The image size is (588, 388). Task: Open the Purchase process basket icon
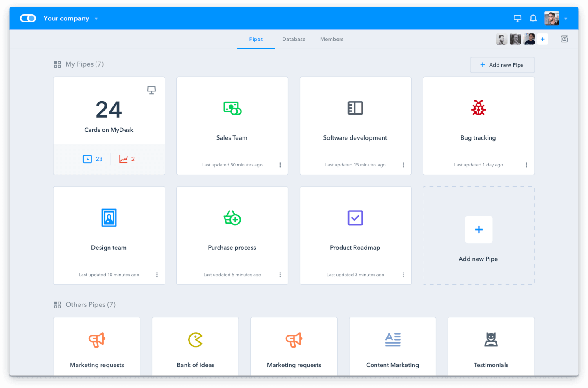coord(232,218)
